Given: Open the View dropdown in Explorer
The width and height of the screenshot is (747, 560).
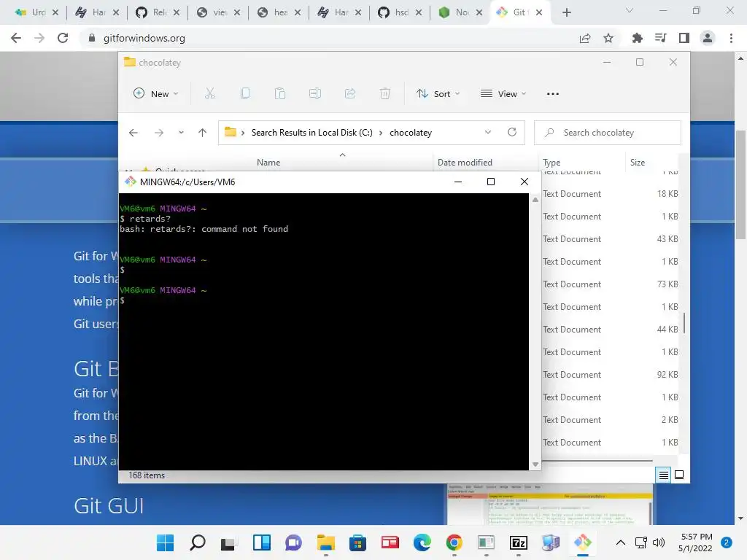Looking at the screenshot, I should point(503,94).
